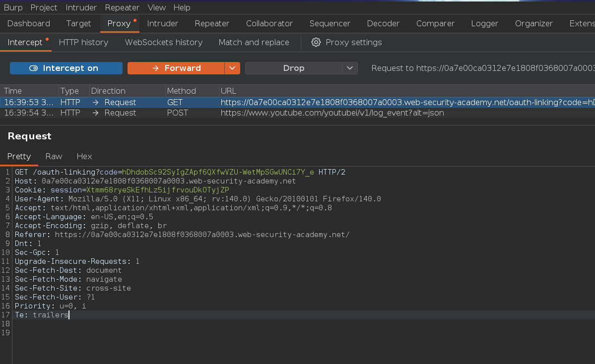The height and width of the screenshot is (364, 595).
Task: Click the Accept-Language header line
Action: coord(84,217)
